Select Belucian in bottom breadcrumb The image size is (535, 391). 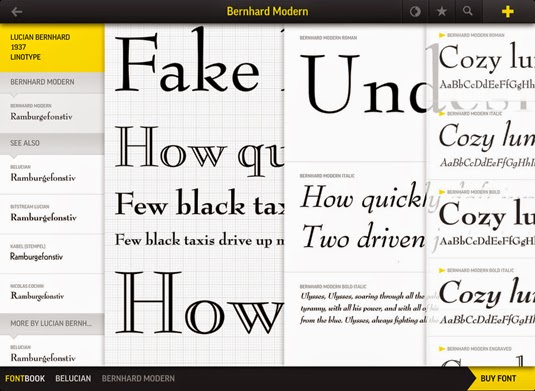click(73, 379)
